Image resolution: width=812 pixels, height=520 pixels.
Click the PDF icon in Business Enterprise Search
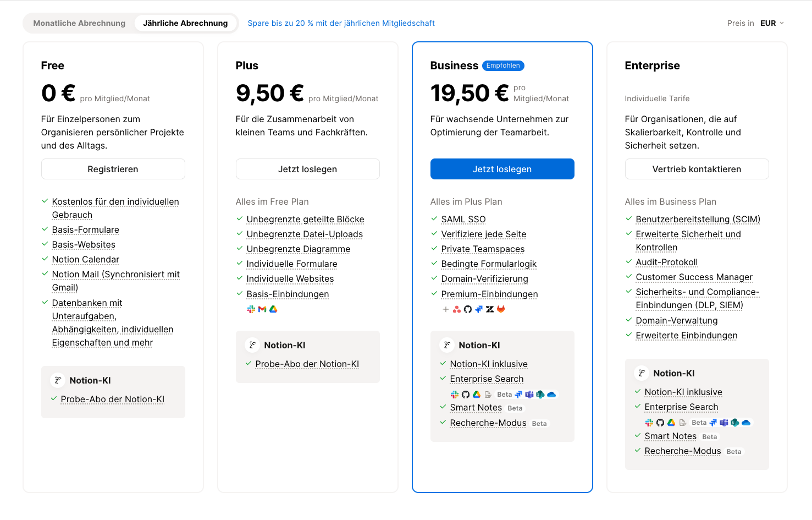click(488, 395)
